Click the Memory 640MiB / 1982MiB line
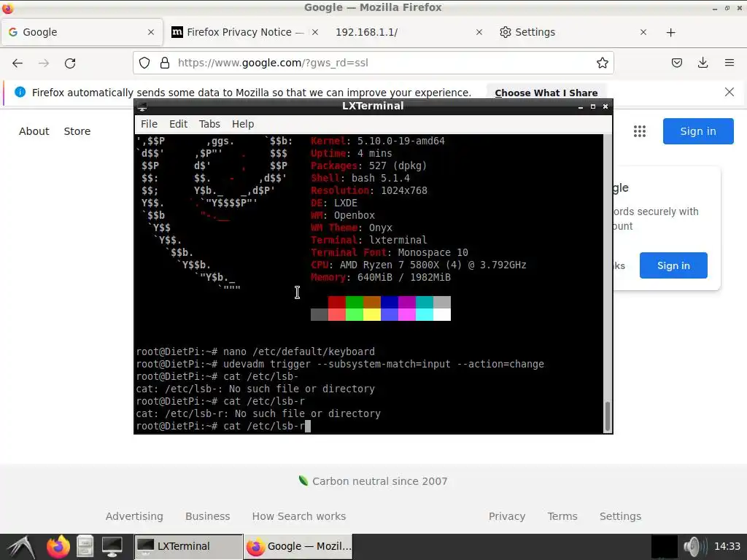 click(381, 277)
